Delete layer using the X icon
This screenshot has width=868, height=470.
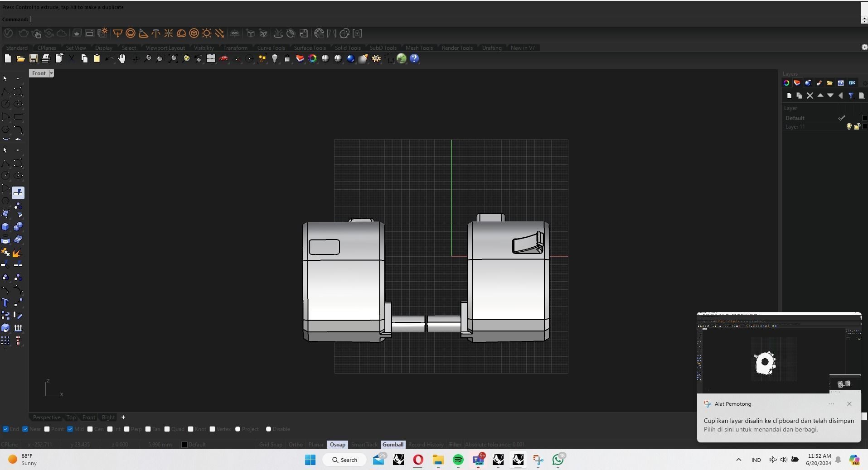click(x=810, y=96)
